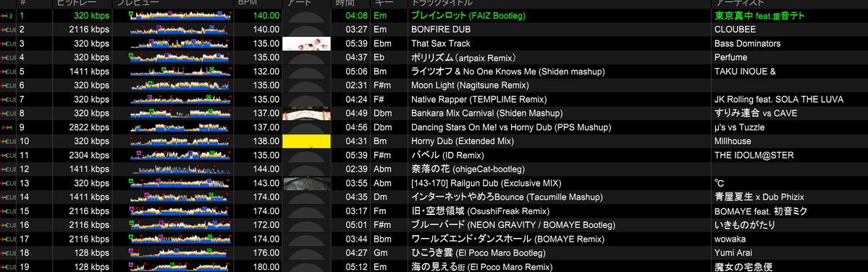Open artwork thumbnail for That Sax Track
868x272 pixels.
306,43
